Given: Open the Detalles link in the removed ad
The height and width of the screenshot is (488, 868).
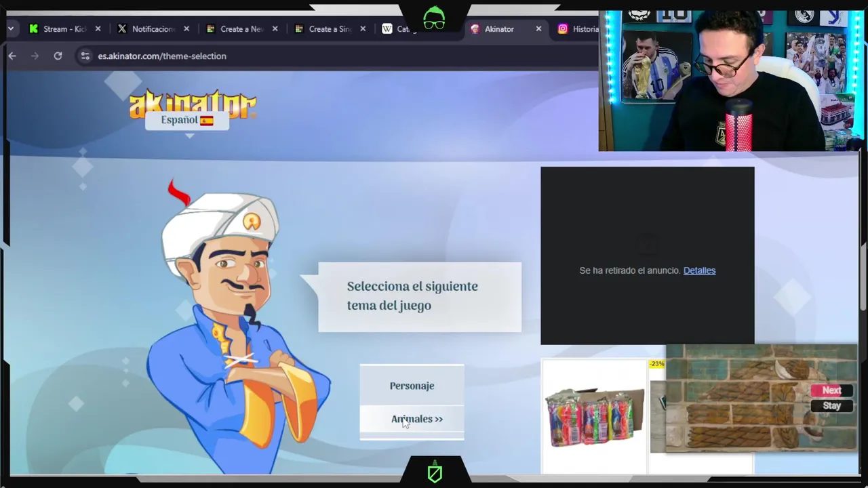Looking at the screenshot, I should (699, 270).
